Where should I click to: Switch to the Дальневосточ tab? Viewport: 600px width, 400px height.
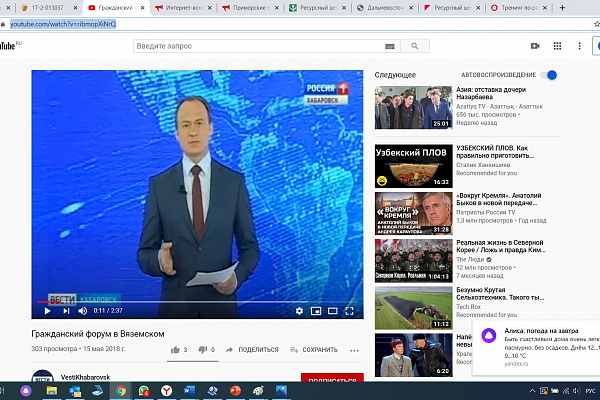[384, 8]
